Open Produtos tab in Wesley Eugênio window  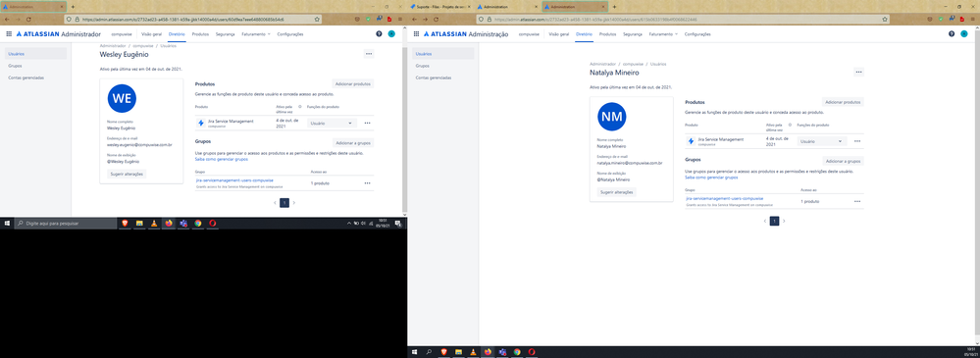point(200,33)
